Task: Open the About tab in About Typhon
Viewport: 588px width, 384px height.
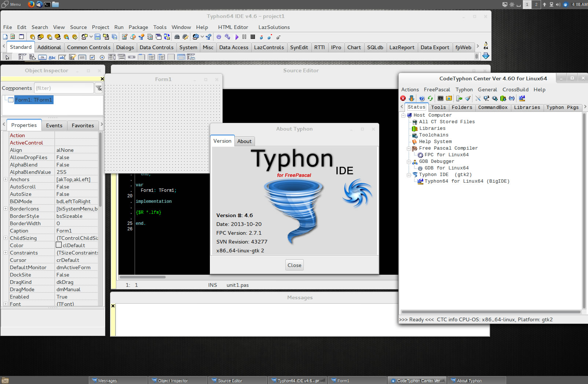Action: (244, 141)
